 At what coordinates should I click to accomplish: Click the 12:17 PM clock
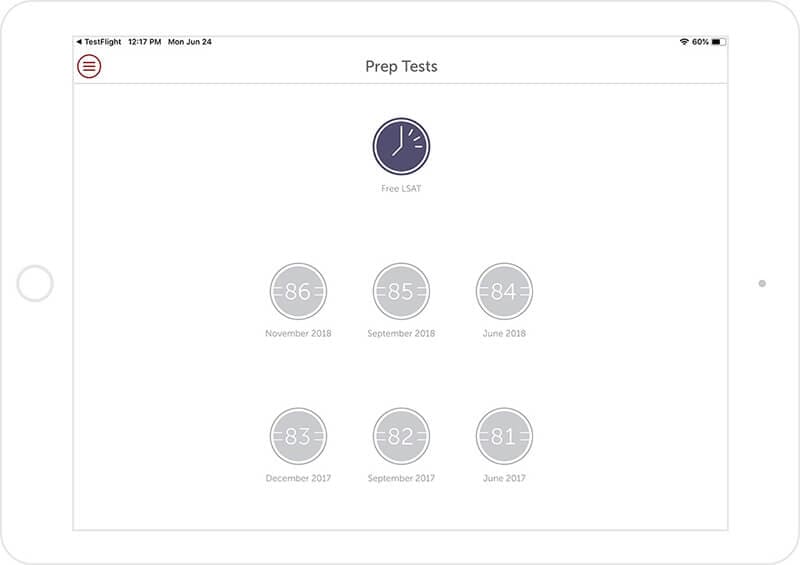point(144,42)
